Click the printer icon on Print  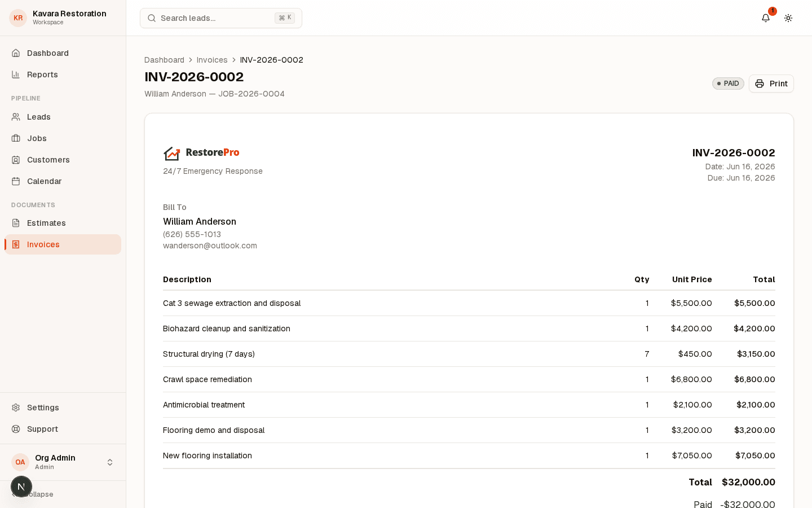(760, 84)
